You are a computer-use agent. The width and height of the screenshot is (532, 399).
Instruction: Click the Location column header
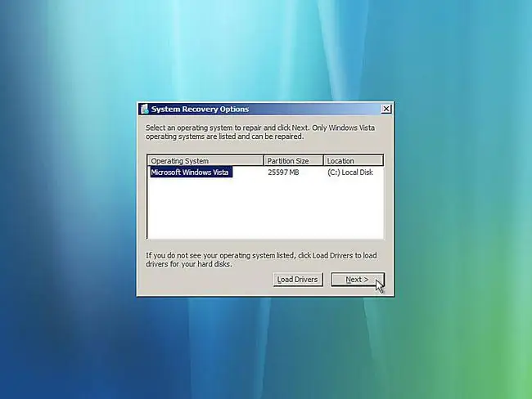[x=354, y=160]
